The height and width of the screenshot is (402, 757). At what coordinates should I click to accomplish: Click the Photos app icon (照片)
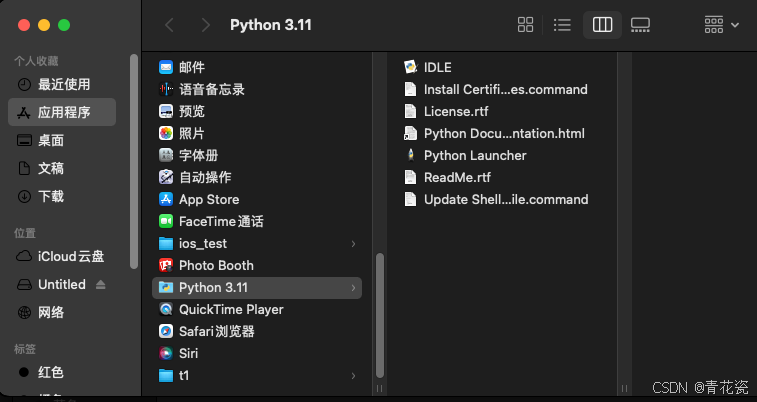[x=166, y=133]
